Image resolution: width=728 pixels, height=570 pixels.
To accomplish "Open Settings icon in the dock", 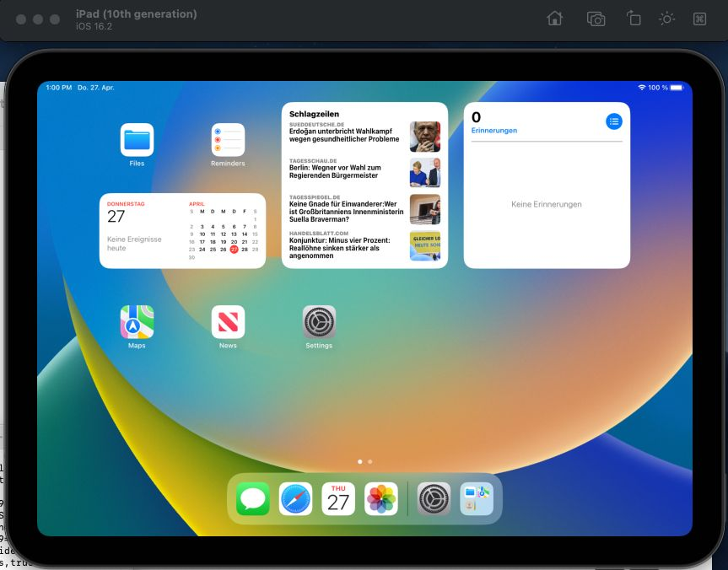I will [434, 499].
